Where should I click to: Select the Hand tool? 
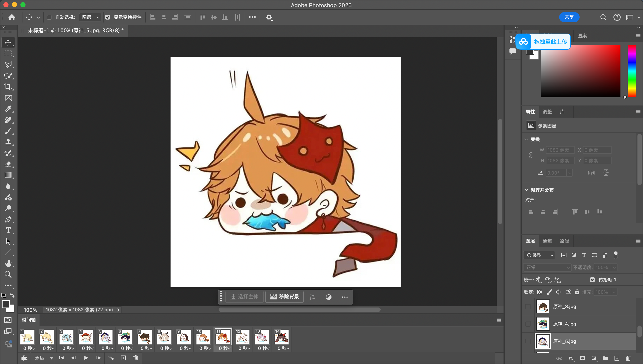pos(8,264)
